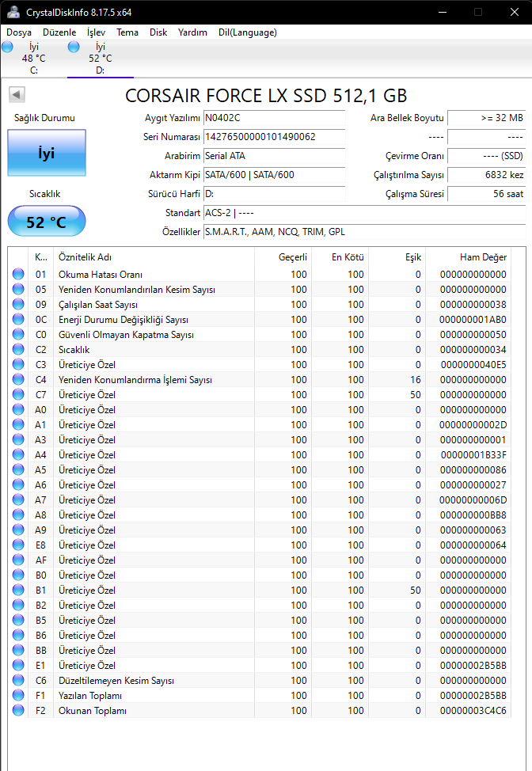Select the Okunan Toplamı row
This screenshot has height=771, width=532.
260,711
